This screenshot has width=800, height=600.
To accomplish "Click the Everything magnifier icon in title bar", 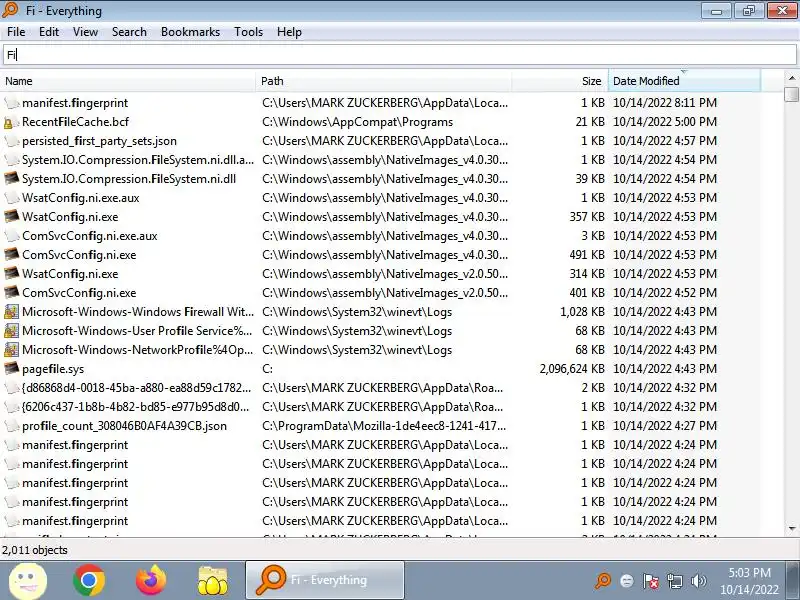I will tap(10, 10).
